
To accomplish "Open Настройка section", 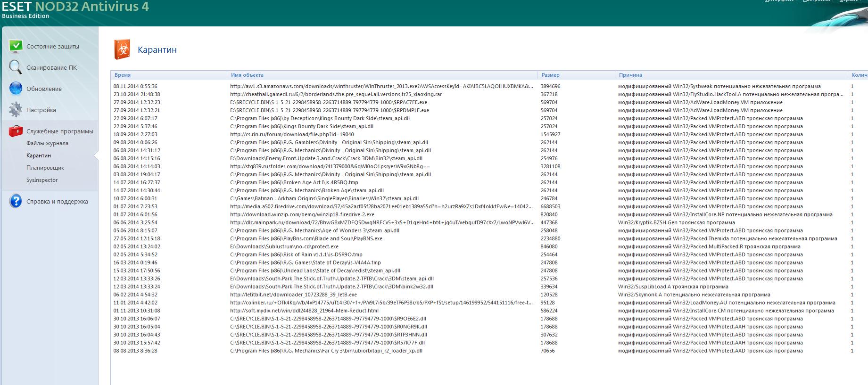I will click(41, 110).
